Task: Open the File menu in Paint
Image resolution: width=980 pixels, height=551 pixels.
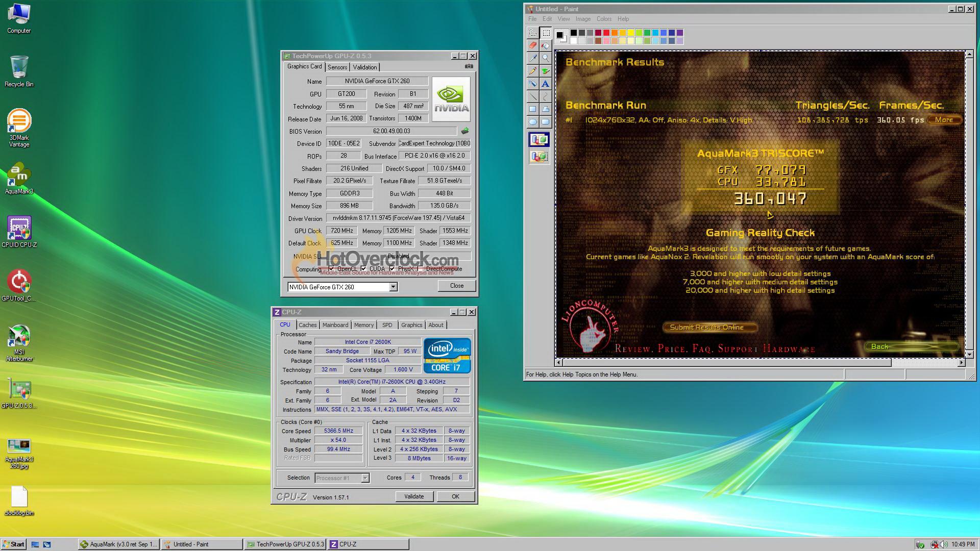Action: 532,19
